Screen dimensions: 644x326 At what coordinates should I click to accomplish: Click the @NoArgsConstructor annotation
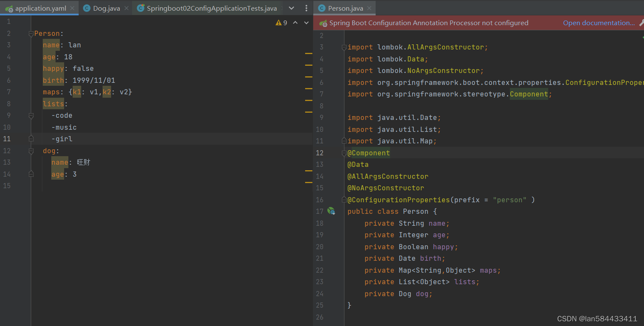(x=385, y=188)
